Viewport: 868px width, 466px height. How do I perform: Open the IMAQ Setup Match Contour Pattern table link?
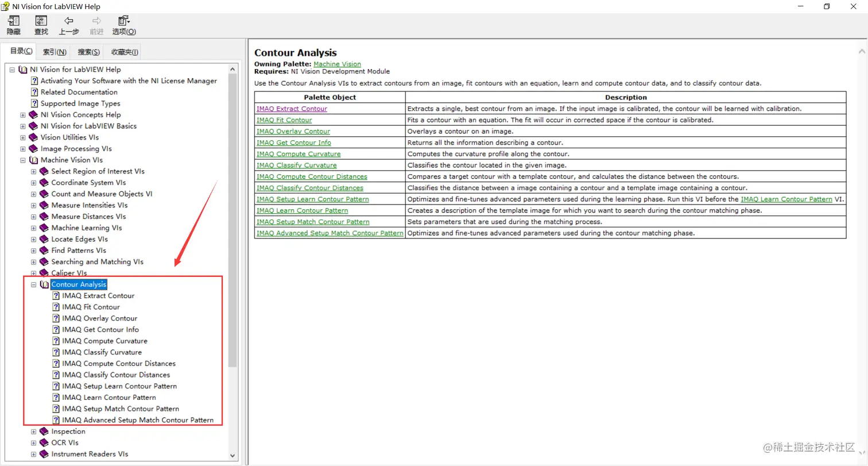[313, 222]
